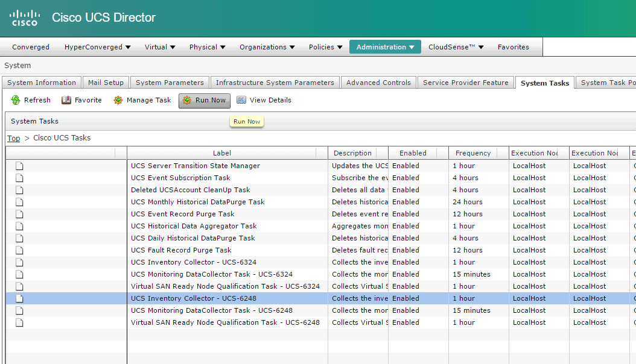Open the System Task Policy tab
This screenshot has width=636, height=364.
click(606, 83)
